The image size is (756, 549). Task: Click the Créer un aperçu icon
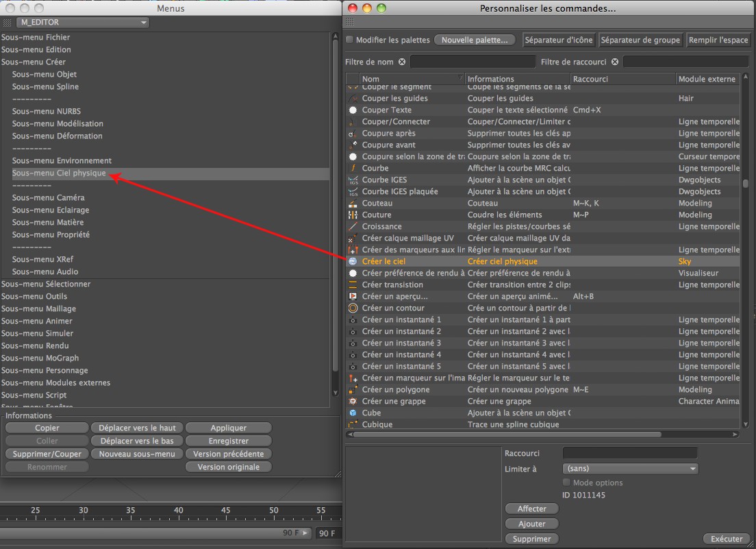(353, 296)
